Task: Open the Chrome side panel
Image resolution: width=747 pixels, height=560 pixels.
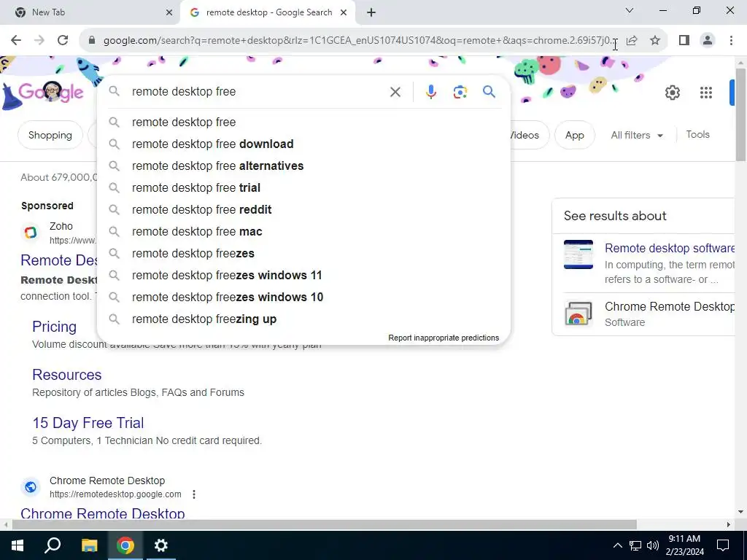Action: pyautogui.click(x=684, y=41)
